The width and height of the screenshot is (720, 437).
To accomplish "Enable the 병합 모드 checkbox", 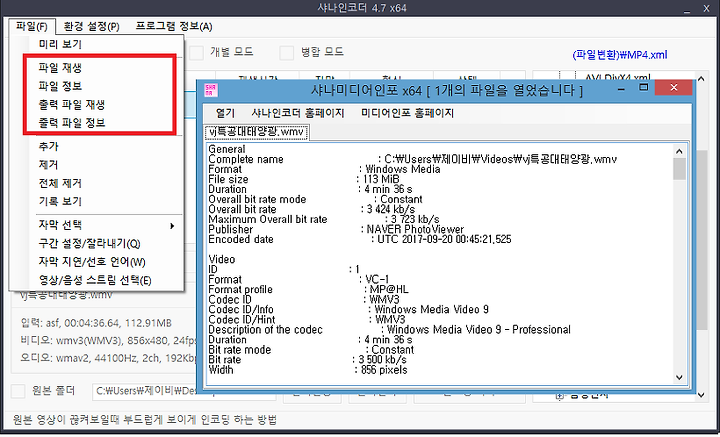I will click(287, 52).
